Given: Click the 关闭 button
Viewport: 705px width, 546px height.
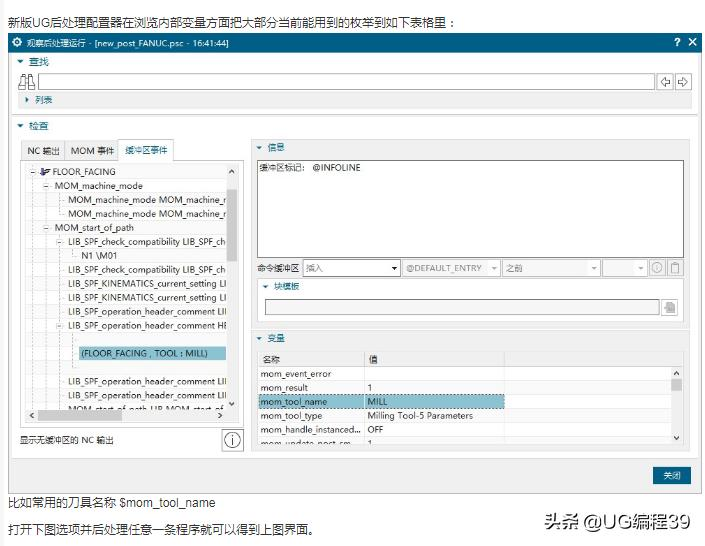Looking at the screenshot, I should (x=672, y=475).
